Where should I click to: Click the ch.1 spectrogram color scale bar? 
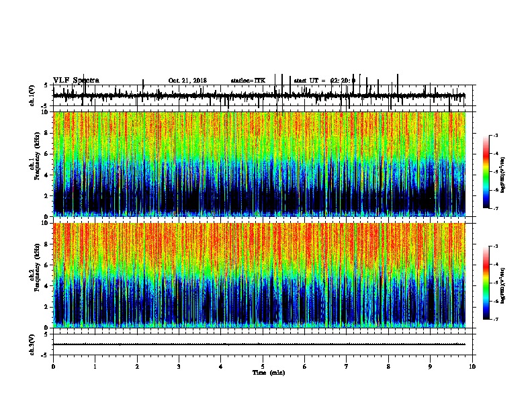point(486,172)
